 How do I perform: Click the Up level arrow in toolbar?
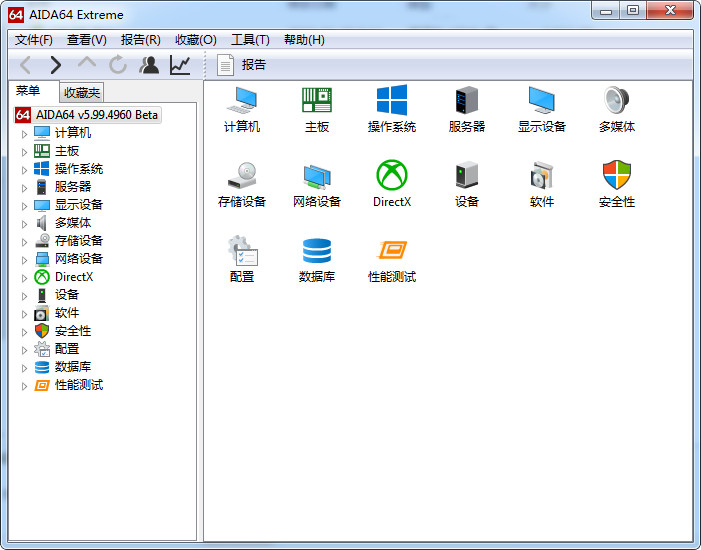[87, 63]
